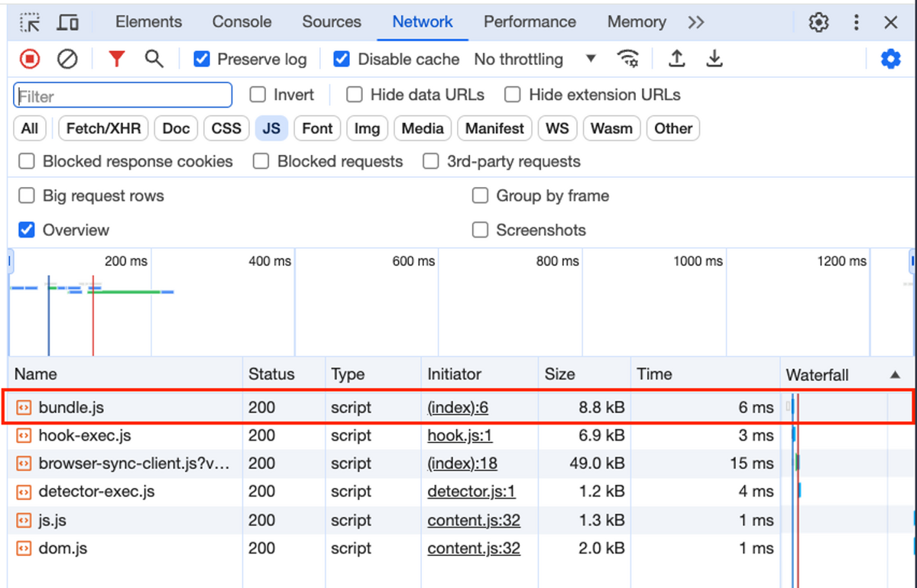Open the No throttling dropdown
This screenshot has height=588, width=917.
tap(534, 59)
